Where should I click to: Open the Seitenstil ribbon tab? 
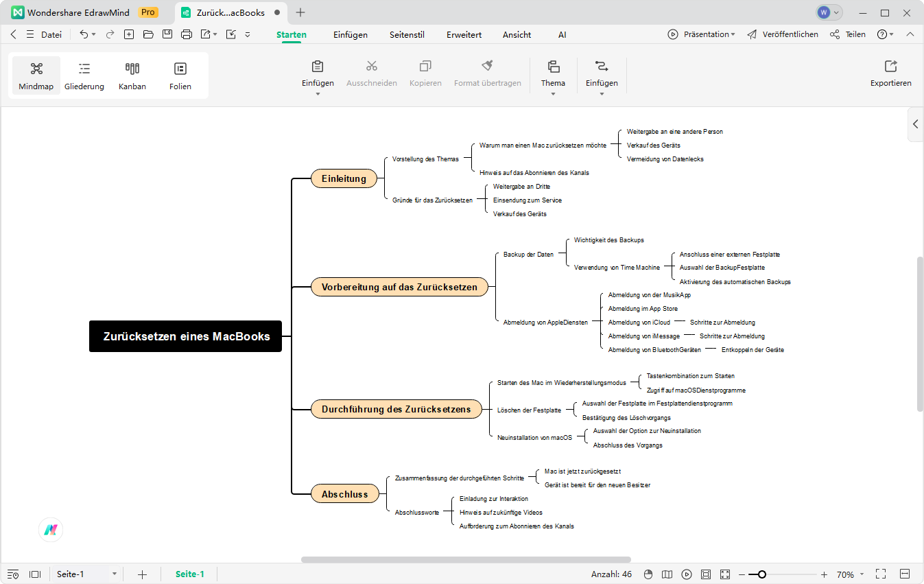point(407,35)
